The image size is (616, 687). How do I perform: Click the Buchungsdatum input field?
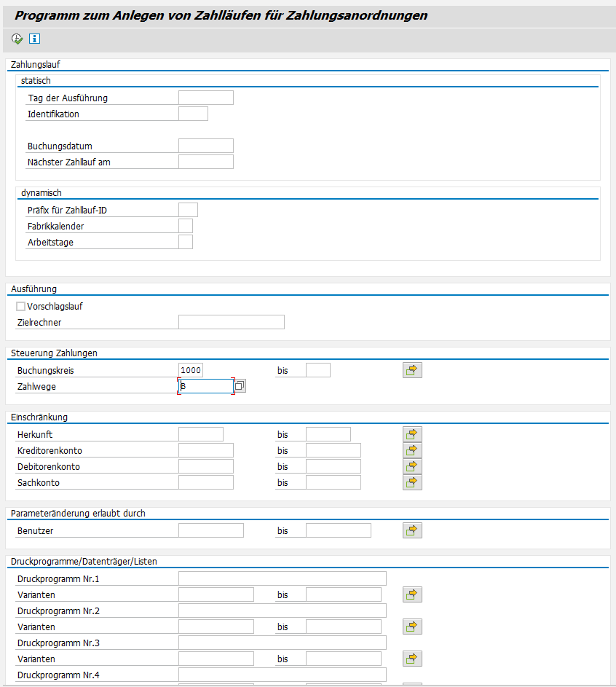(205, 146)
